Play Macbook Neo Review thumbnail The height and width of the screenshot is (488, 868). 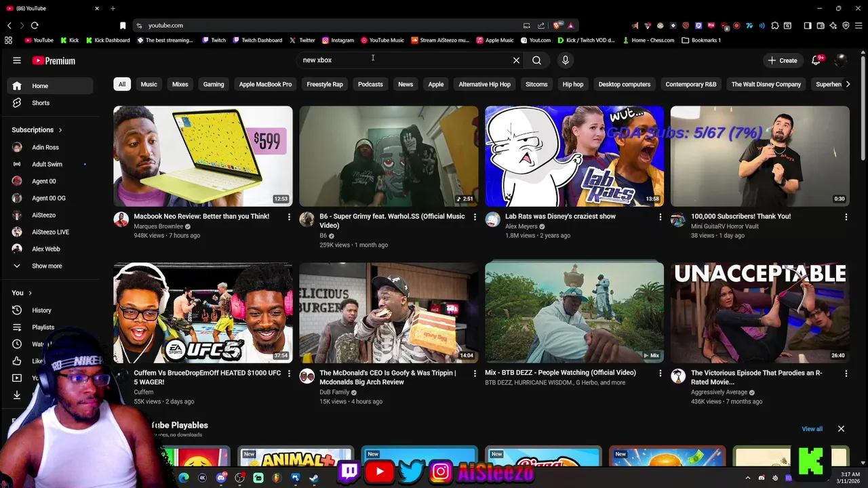click(x=203, y=156)
